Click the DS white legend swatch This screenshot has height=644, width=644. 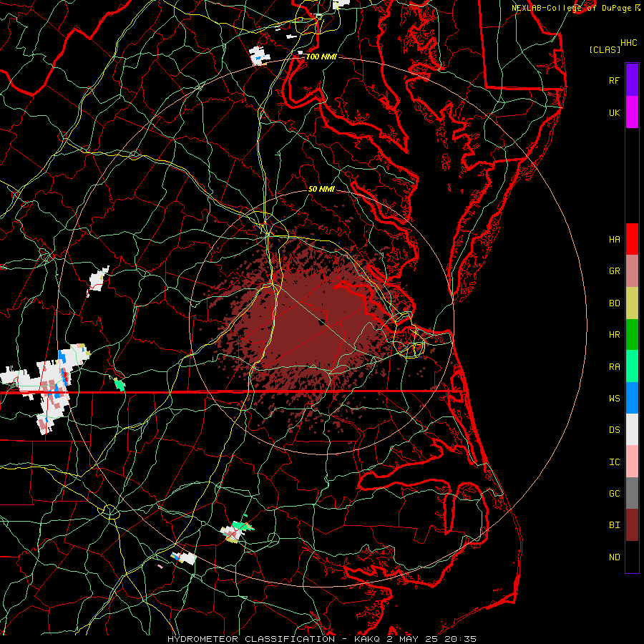pyautogui.click(x=632, y=429)
